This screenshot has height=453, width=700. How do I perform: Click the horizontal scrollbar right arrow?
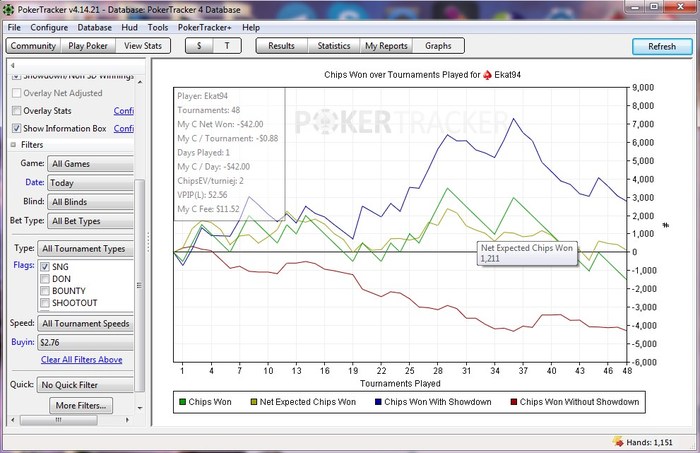[x=127, y=420]
